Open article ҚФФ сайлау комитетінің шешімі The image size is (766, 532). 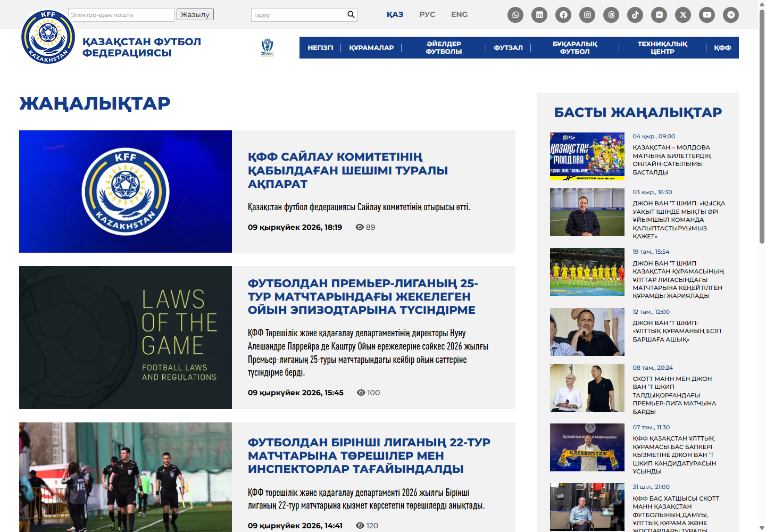(x=348, y=170)
